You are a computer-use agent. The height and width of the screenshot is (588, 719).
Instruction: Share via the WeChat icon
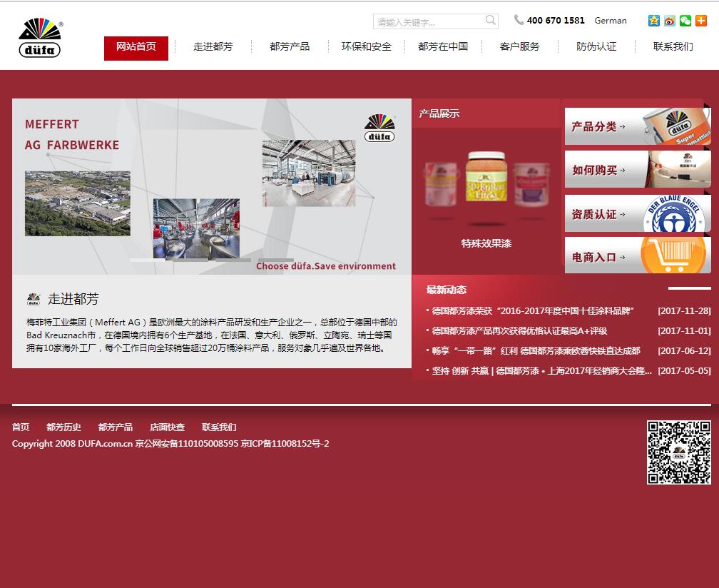(685, 21)
